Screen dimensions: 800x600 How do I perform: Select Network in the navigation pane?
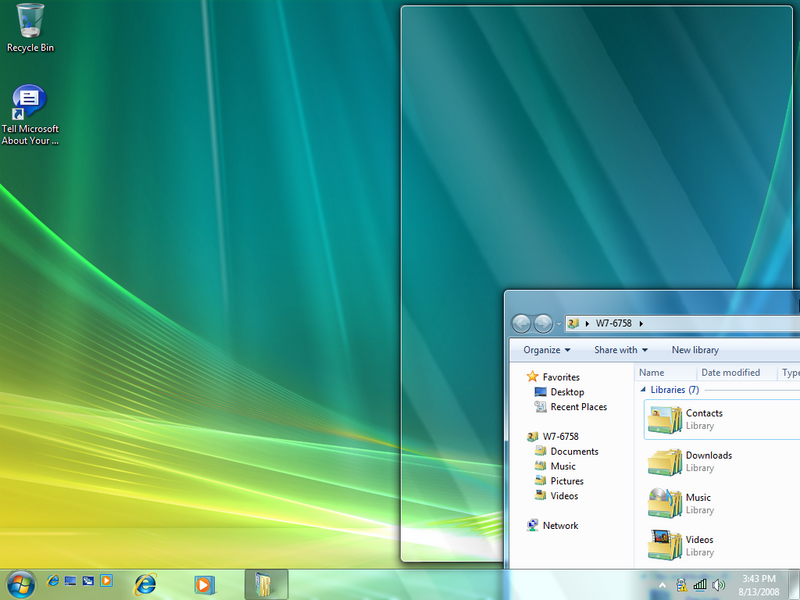point(560,525)
